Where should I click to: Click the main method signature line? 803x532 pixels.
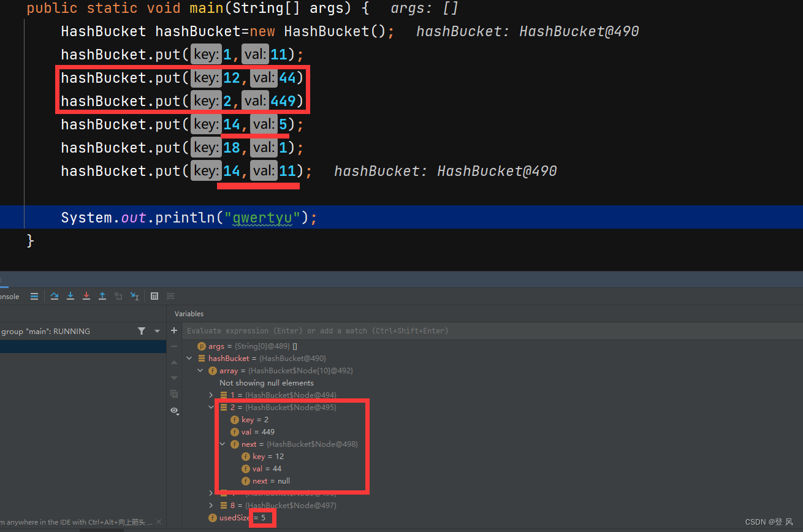[197, 9]
